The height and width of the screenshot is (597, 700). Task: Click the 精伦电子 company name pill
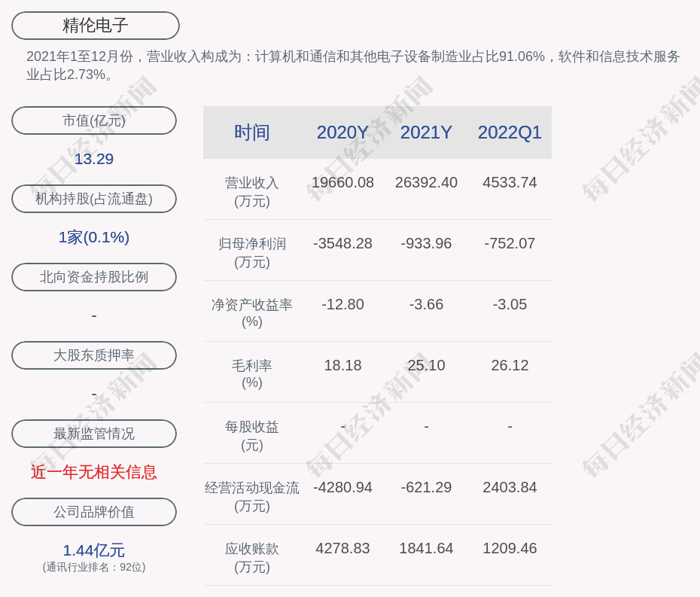(95, 26)
